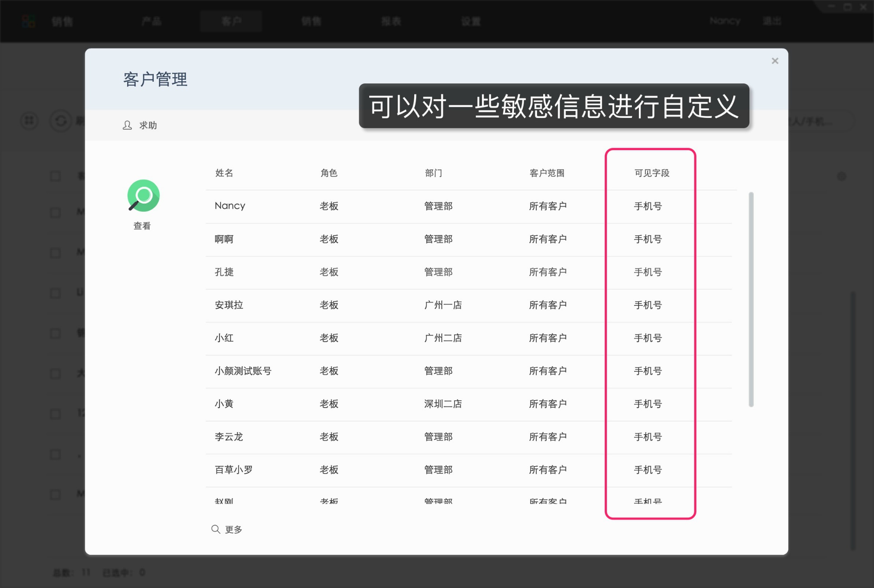This screenshot has width=874, height=588.
Task: Click the grid view icon behind dialog
Action: (x=29, y=120)
